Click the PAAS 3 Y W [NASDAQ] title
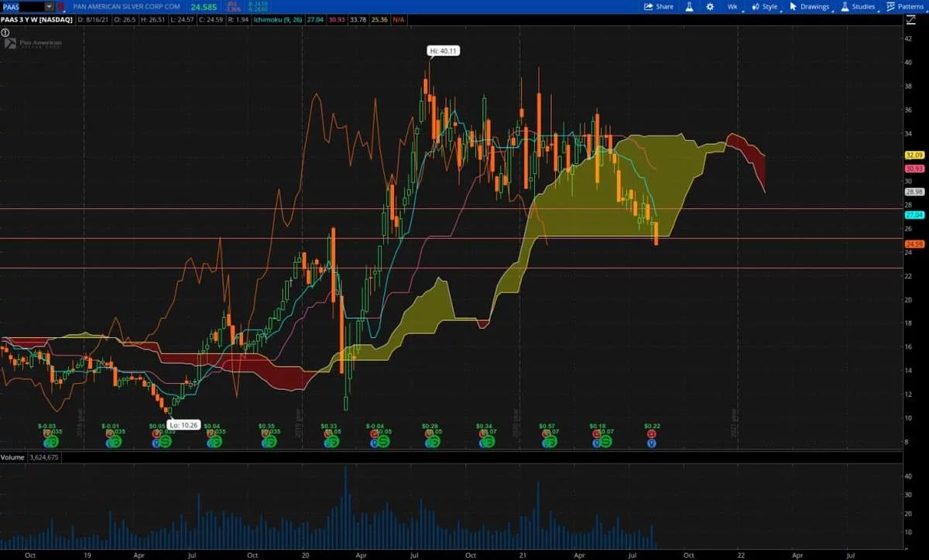The image size is (929, 560). (x=36, y=20)
